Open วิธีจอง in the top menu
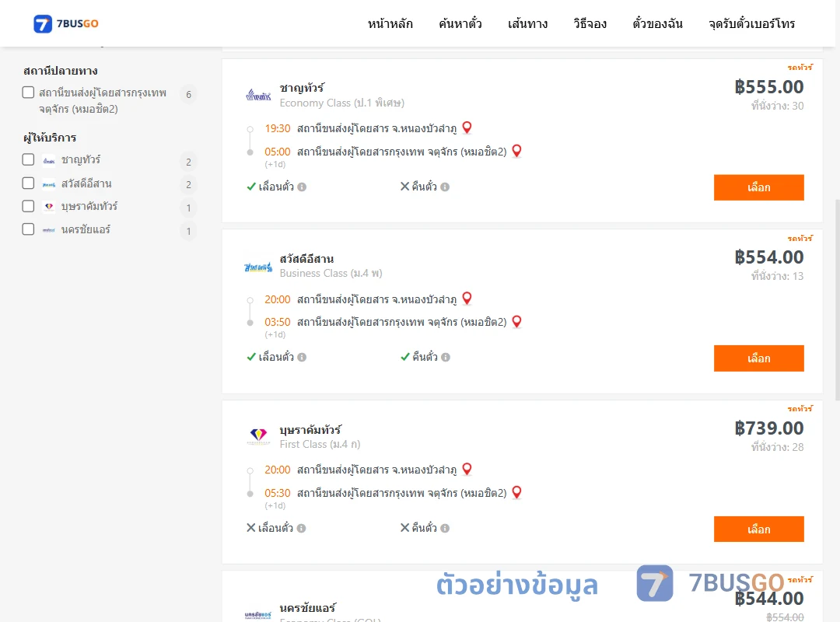This screenshot has width=840, height=622. 590,23
